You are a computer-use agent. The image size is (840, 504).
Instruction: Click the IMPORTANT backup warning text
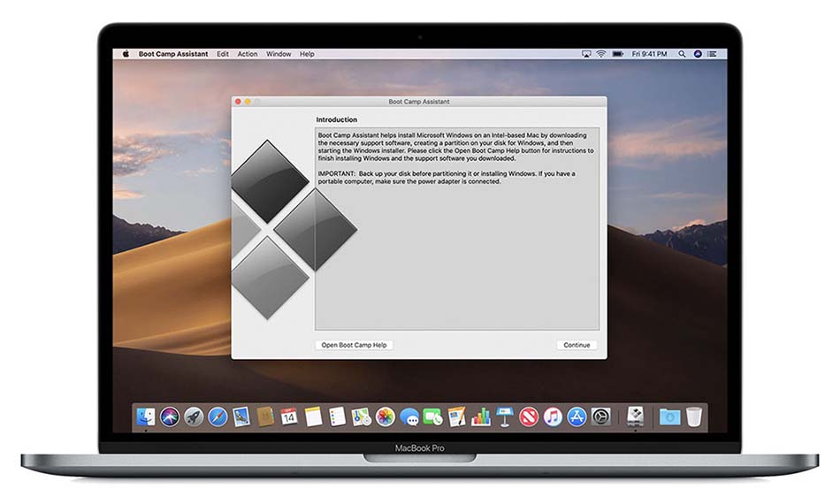click(447, 177)
